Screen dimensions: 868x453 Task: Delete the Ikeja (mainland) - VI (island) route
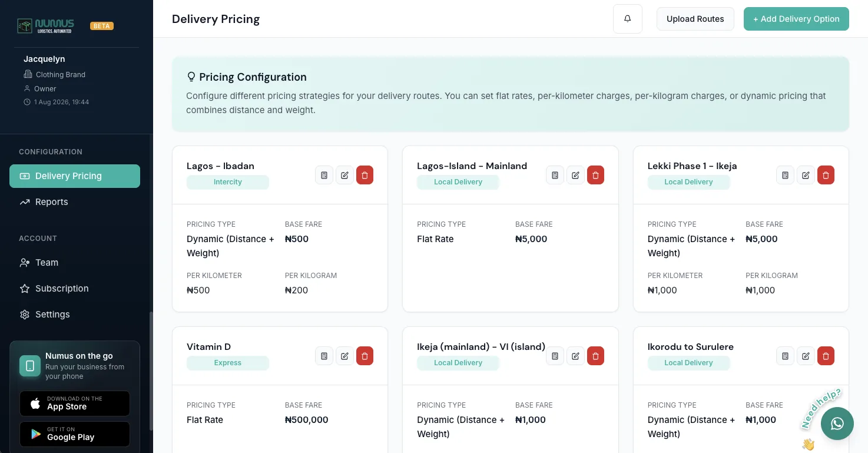[x=595, y=356]
